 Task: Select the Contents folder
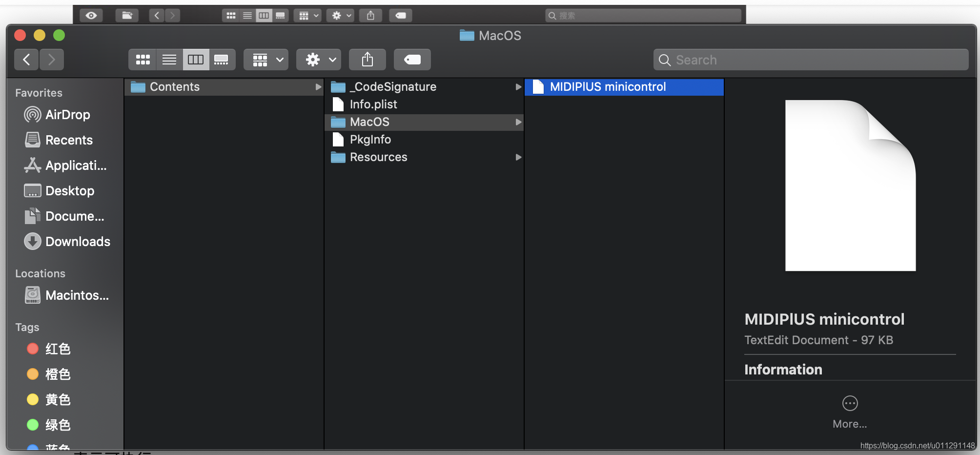pyautogui.click(x=224, y=87)
